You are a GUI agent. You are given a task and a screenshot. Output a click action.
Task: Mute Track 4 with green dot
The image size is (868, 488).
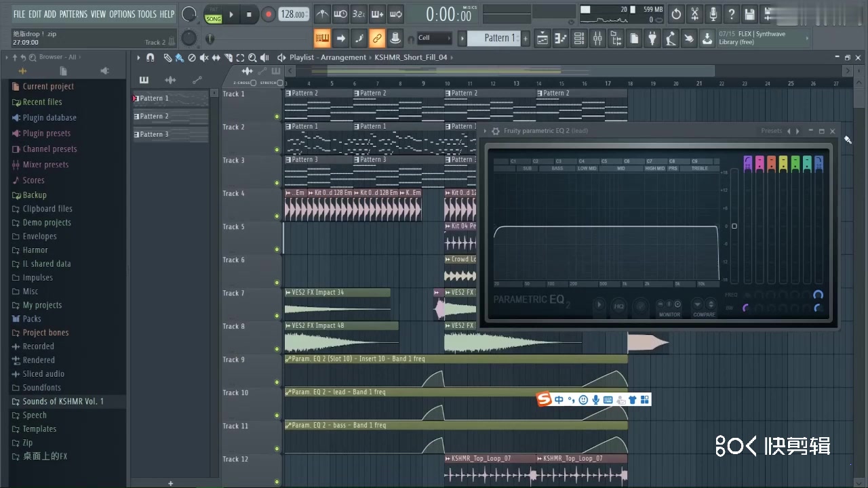pos(277,216)
